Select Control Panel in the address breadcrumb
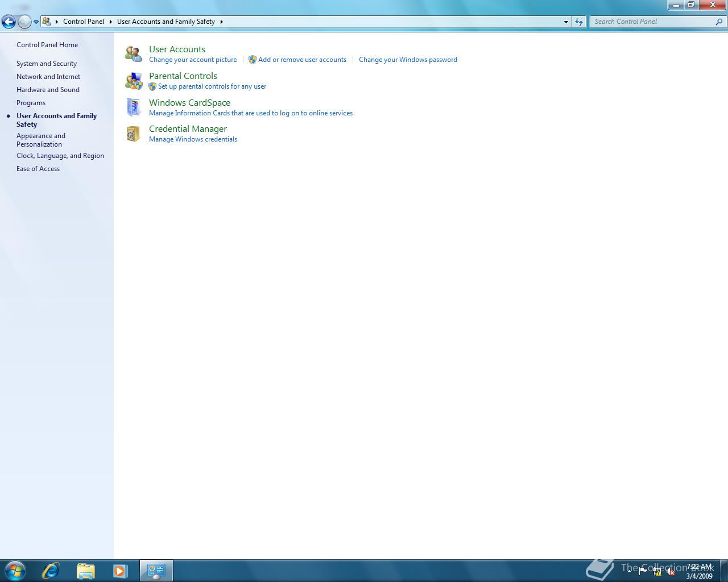 click(x=84, y=22)
